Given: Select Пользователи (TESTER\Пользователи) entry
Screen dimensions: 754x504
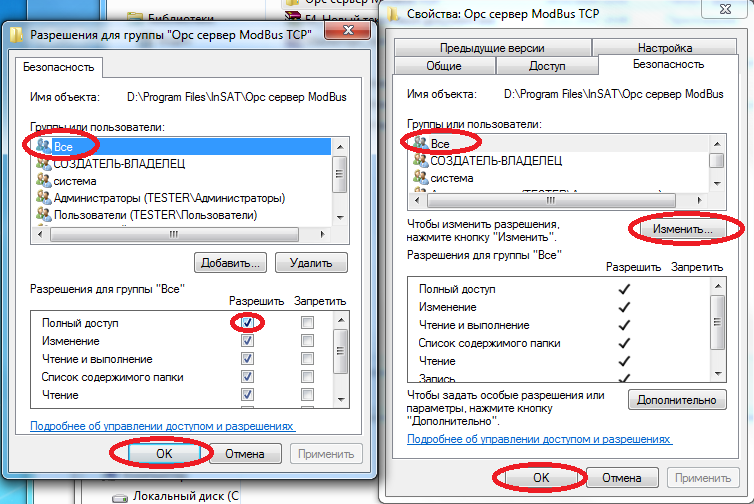Looking at the screenshot, I should [155, 214].
